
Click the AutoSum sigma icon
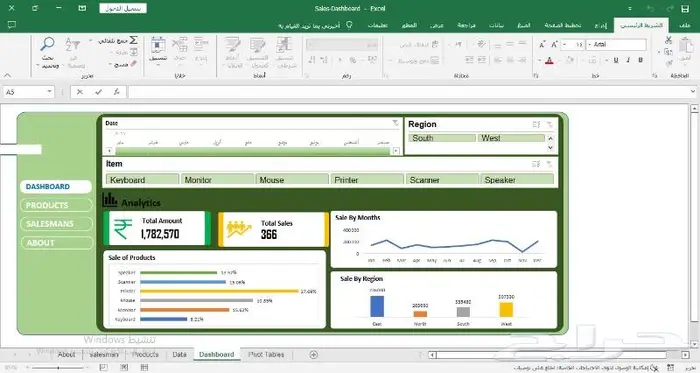coord(133,40)
